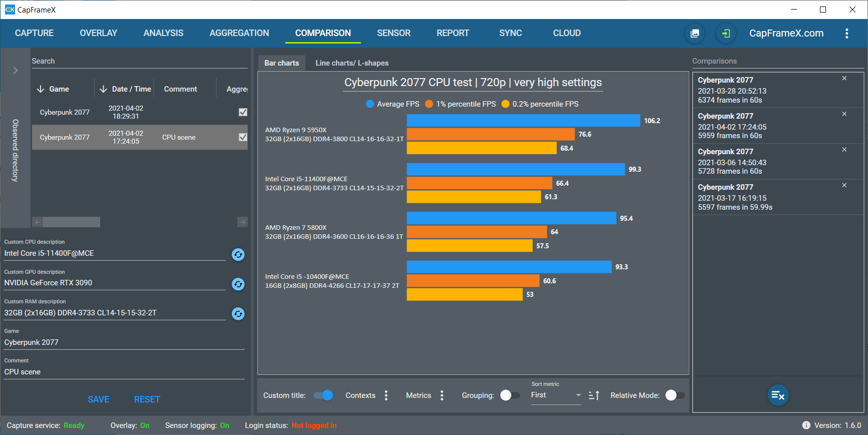Open the SENSOR tab
Viewport: 868px width, 435px height.
pyautogui.click(x=393, y=33)
